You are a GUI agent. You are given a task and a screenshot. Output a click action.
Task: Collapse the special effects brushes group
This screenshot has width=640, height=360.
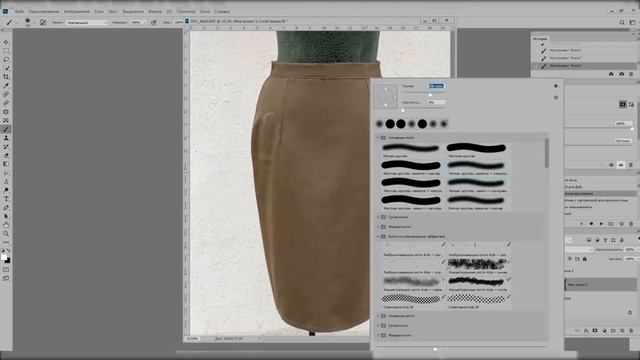[x=378, y=237]
